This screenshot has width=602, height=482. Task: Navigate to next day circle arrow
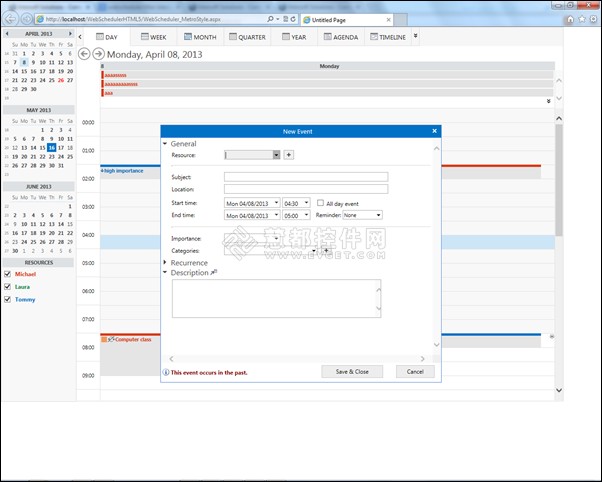click(98, 54)
